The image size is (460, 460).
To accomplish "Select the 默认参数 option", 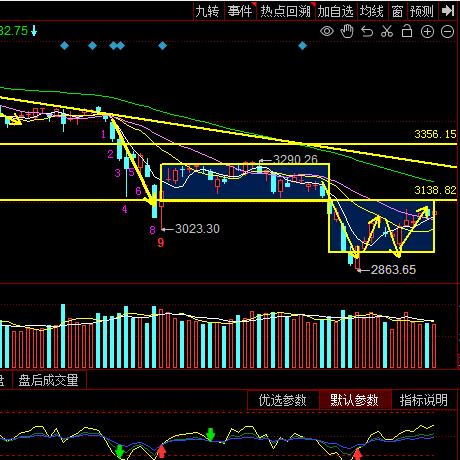I will pyautogui.click(x=354, y=400).
